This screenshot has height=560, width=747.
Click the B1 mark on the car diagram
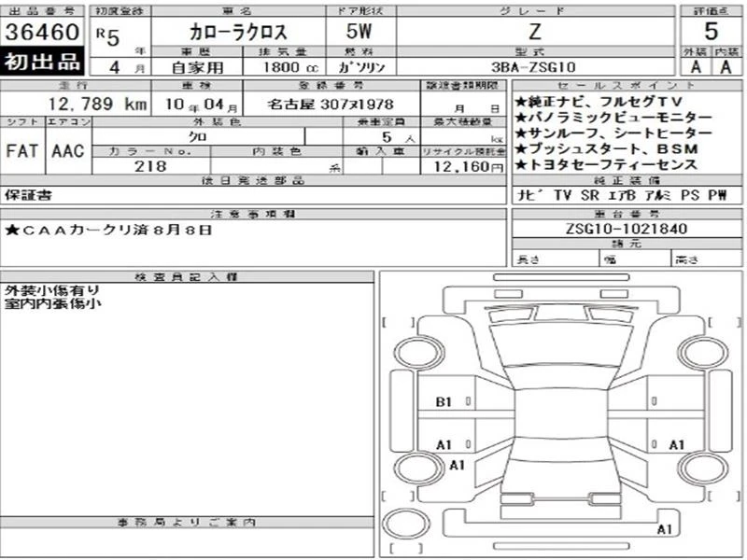click(444, 402)
